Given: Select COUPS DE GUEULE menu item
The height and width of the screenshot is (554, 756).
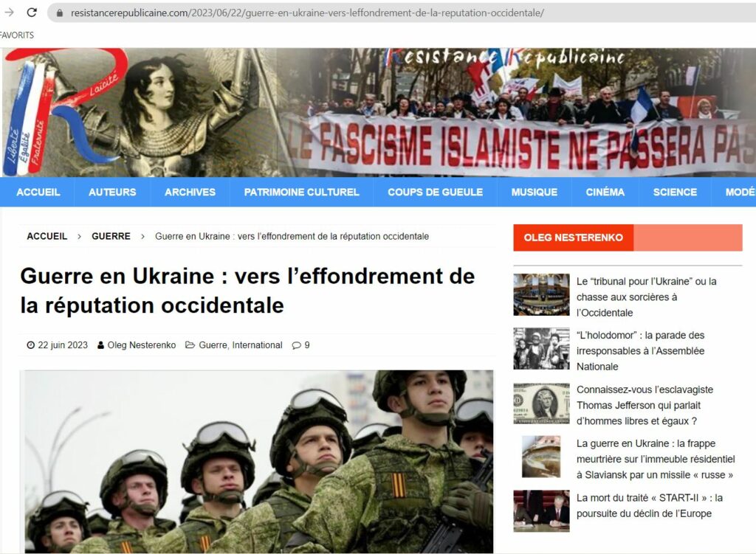Looking at the screenshot, I should [x=436, y=193].
